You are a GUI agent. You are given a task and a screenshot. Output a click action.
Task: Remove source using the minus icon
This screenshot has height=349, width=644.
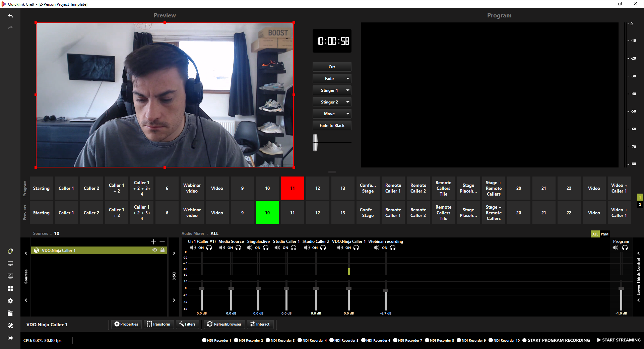coord(162,242)
